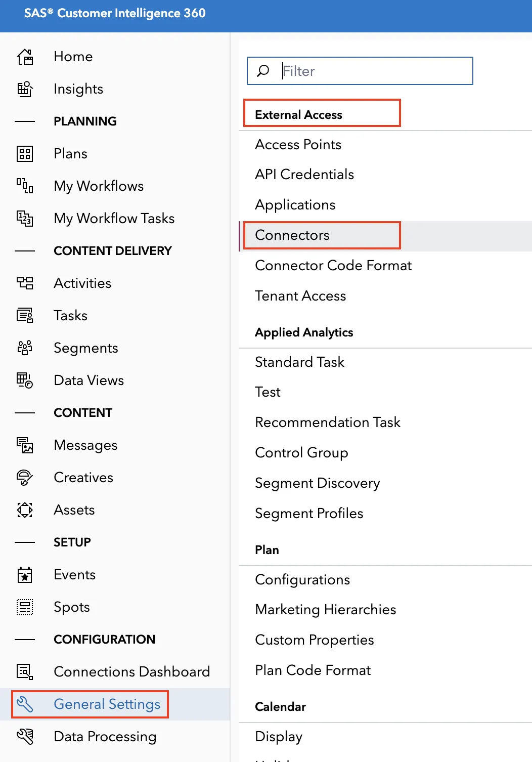Open Control Group setting
532x762 pixels.
pyautogui.click(x=301, y=453)
